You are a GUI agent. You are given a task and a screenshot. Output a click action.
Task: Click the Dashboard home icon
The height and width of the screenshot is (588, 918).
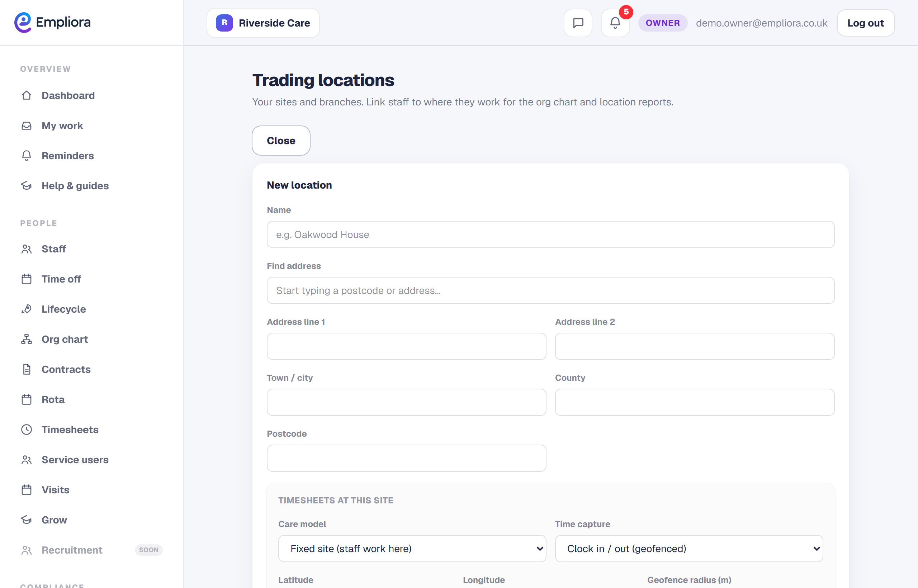pos(26,95)
